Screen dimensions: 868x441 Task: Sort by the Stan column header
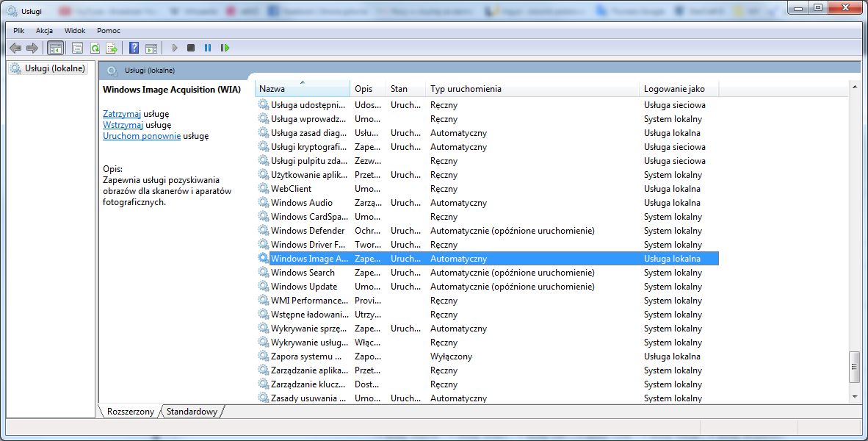point(406,89)
